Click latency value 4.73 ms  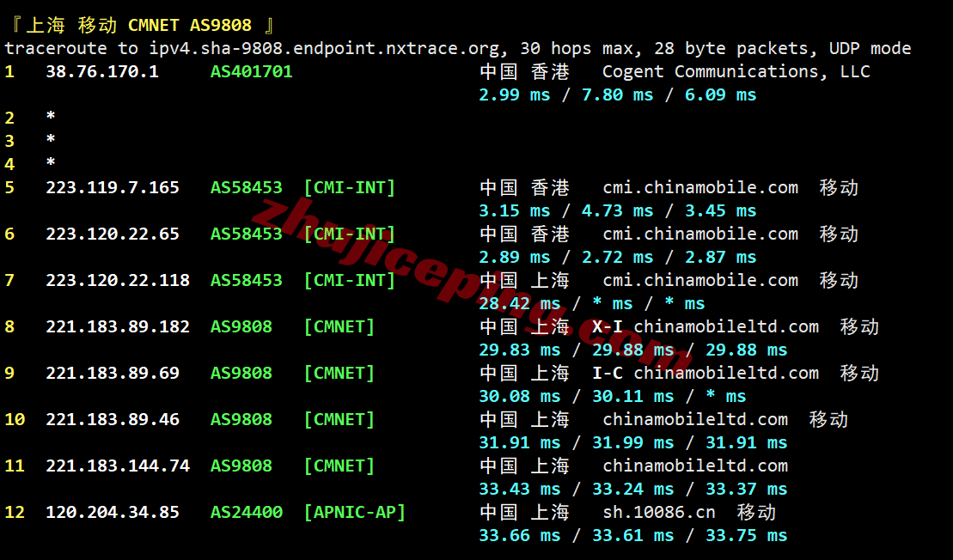pos(618,210)
